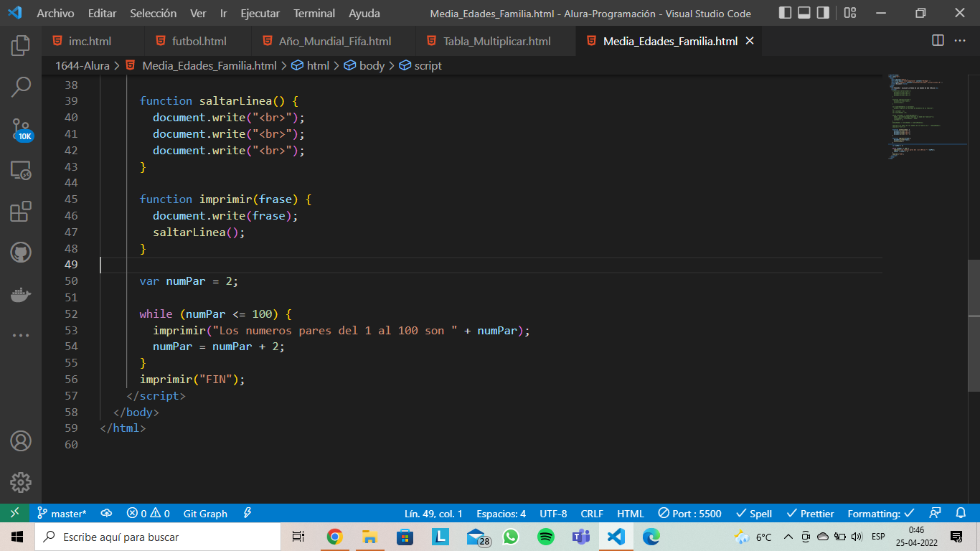Open Windows Start menu
The height and width of the screenshot is (551, 980).
[x=17, y=537]
